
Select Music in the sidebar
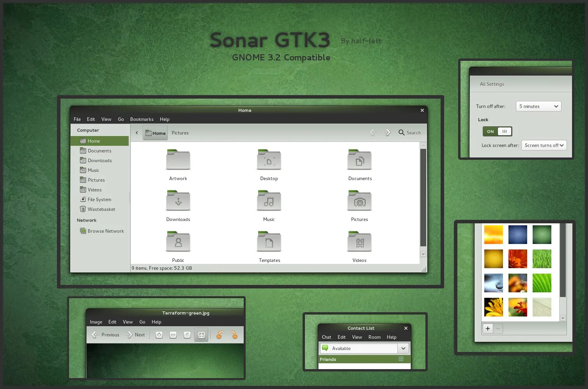click(x=99, y=170)
